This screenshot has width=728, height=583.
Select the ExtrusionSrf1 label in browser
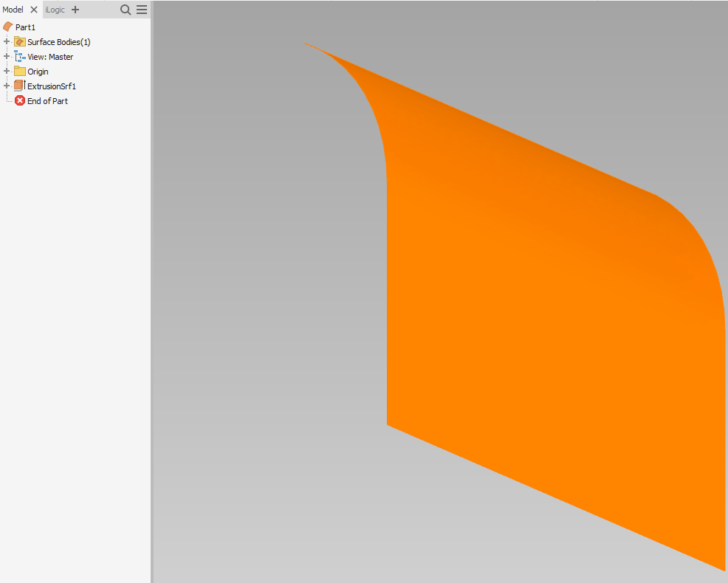click(52, 86)
